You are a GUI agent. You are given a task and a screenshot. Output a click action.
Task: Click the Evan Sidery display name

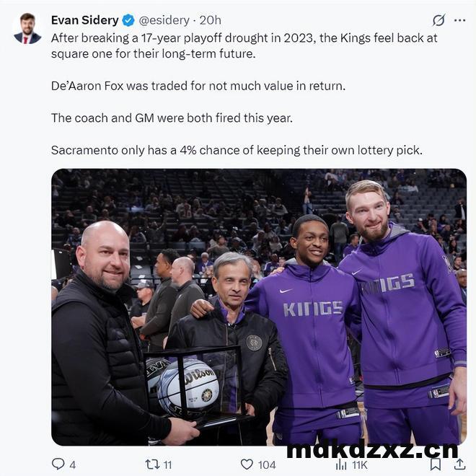84,20
